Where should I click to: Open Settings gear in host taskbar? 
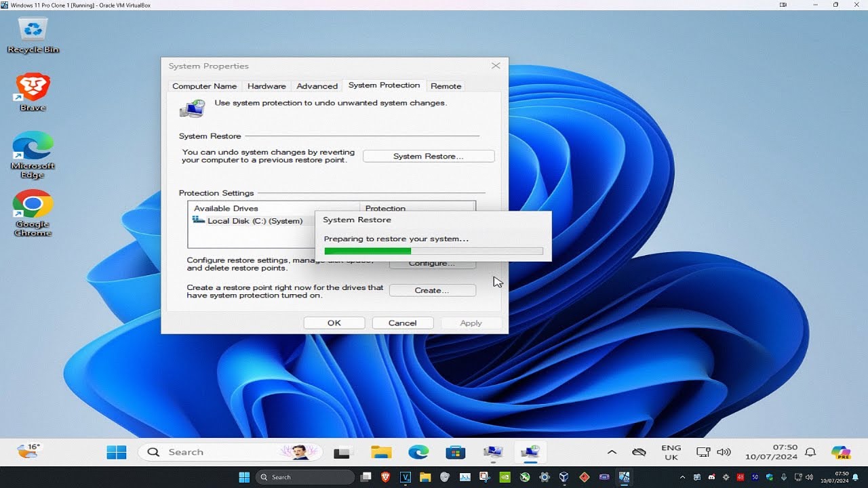[544, 477]
